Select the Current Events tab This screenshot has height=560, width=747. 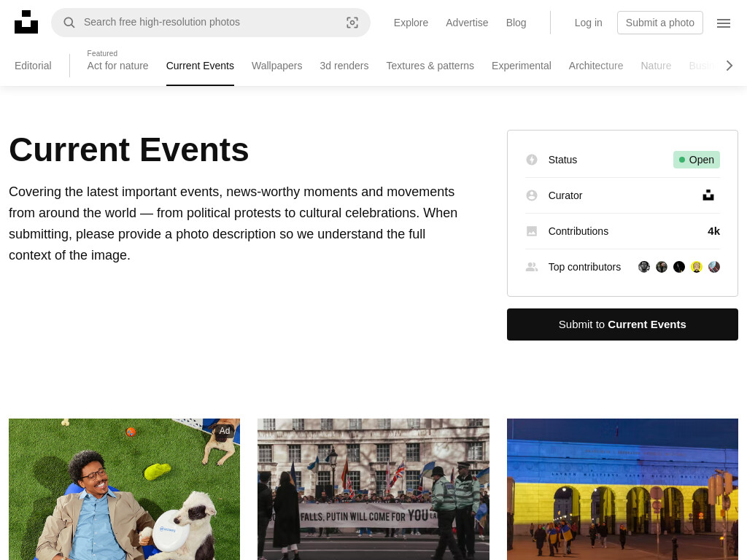point(200,66)
